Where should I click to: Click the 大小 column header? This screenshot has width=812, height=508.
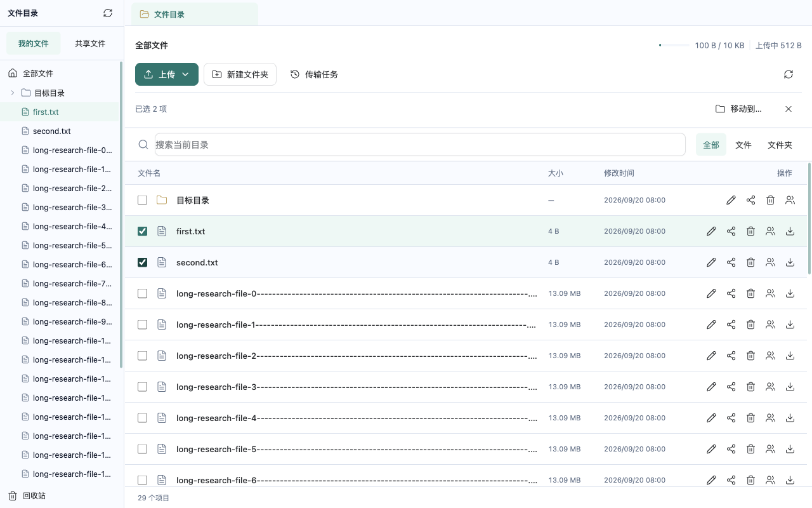coord(556,173)
